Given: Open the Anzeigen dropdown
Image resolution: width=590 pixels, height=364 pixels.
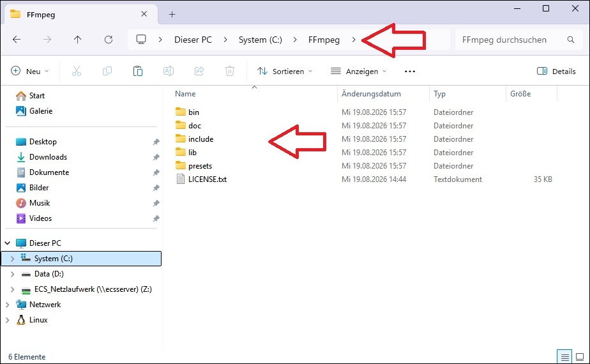Looking at the screenshot, I should click(x=359, y=71).
